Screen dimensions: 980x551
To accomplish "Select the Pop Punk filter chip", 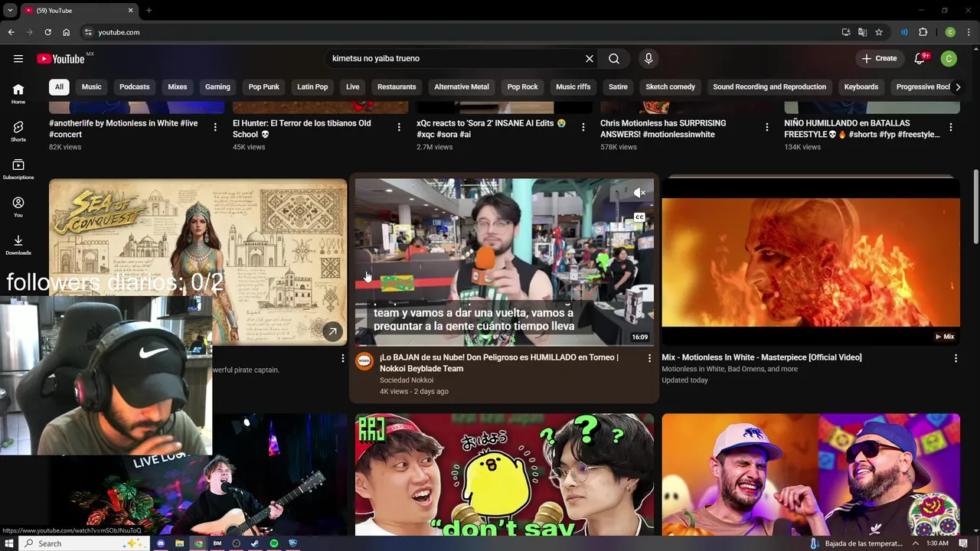I will point(264,86).
